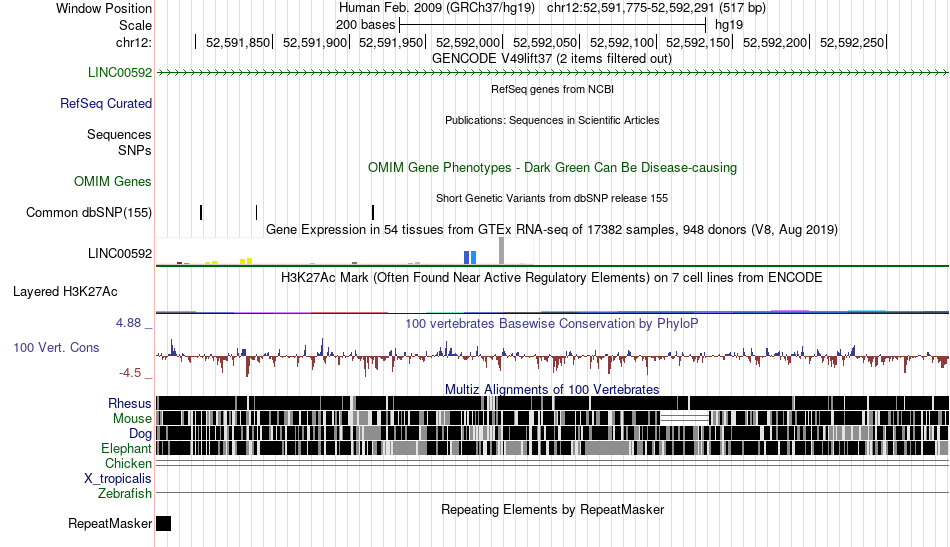This screenshot has width=950, height=547.
Task: Open RefSeq Curated track label
Action: point(106,104)
